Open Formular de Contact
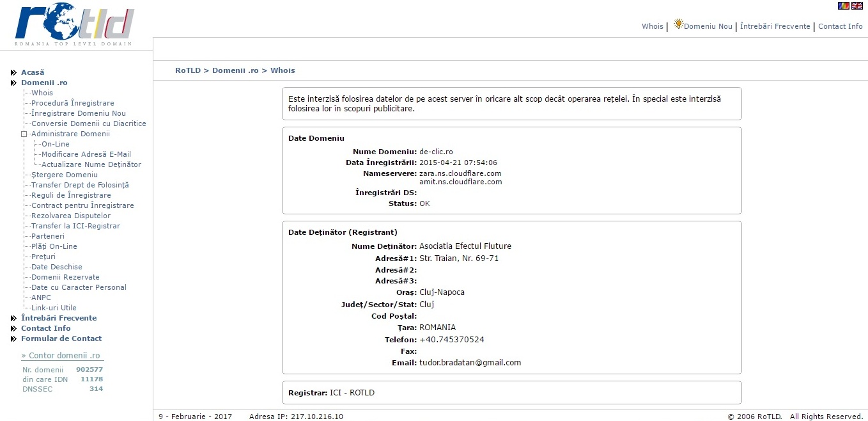This screenshot has height=421, width=868. 61,339
